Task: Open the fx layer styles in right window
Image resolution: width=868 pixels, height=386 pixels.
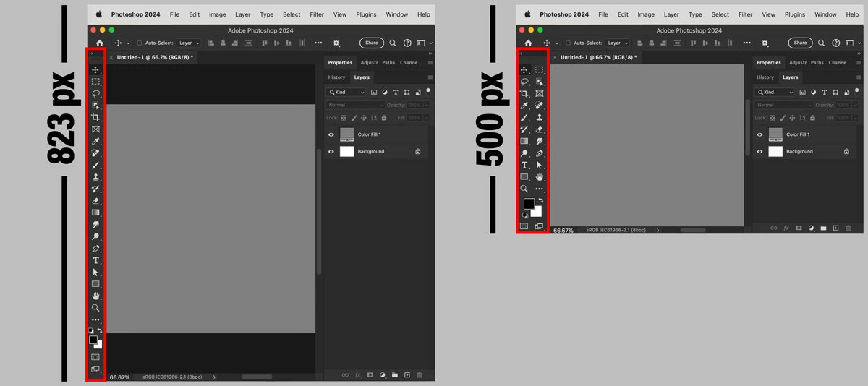Action: [786, 228]
